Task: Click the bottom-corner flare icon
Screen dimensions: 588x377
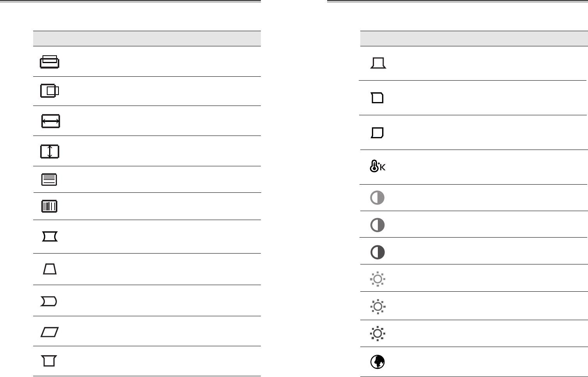Action: (x=378, y=63)
